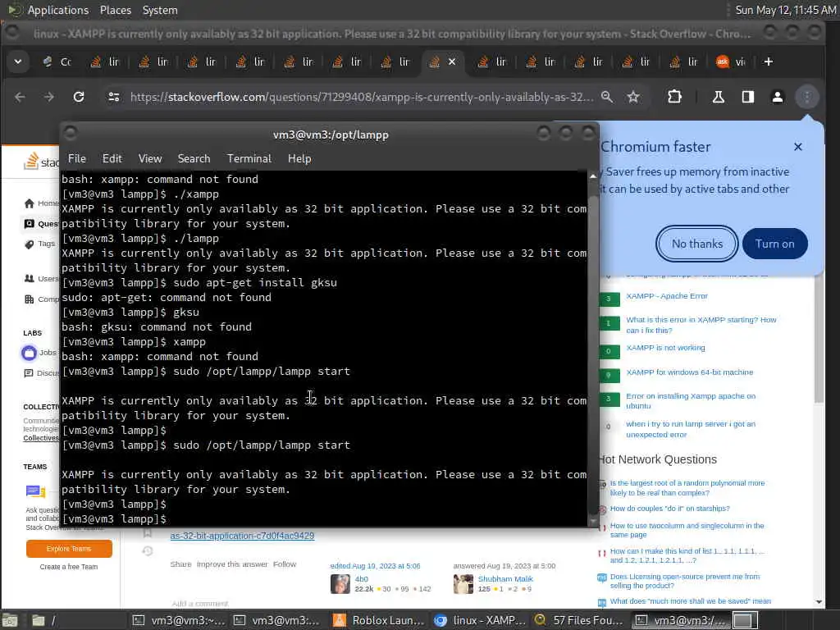Click the bookmark answer icon
Screen dimensions: 840x630
pos(148,532)
